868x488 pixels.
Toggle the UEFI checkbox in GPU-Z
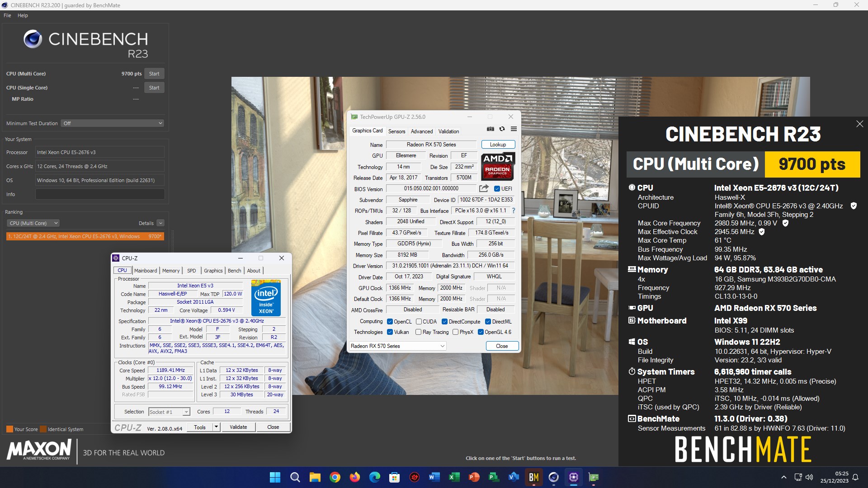point(497,189)
